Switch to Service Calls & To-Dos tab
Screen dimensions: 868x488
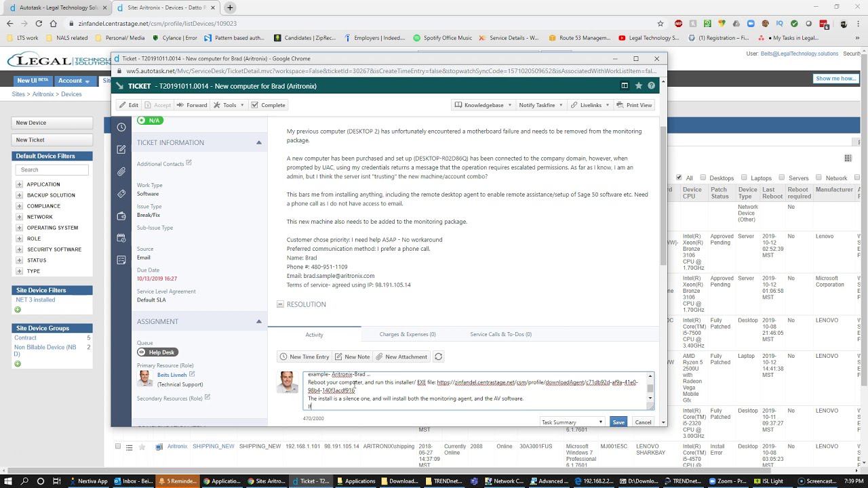pos(500,334)
